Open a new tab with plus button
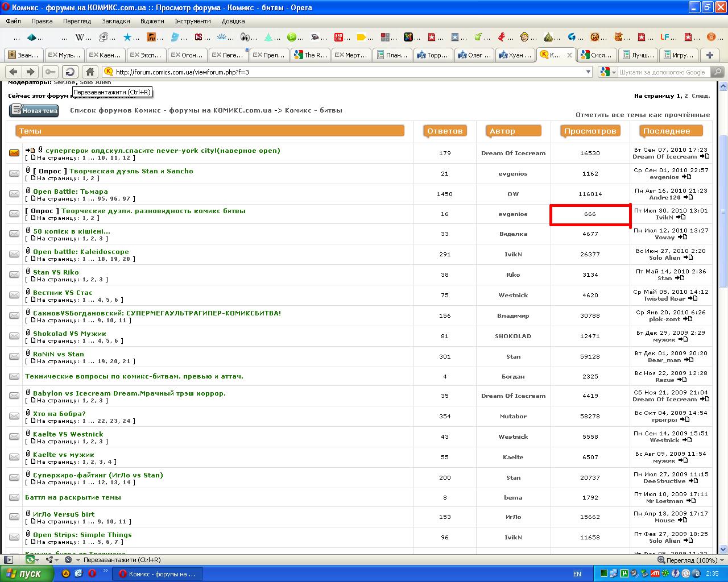Screen dimensions: 728x582 pyautogui.click(x=709, y=55)
